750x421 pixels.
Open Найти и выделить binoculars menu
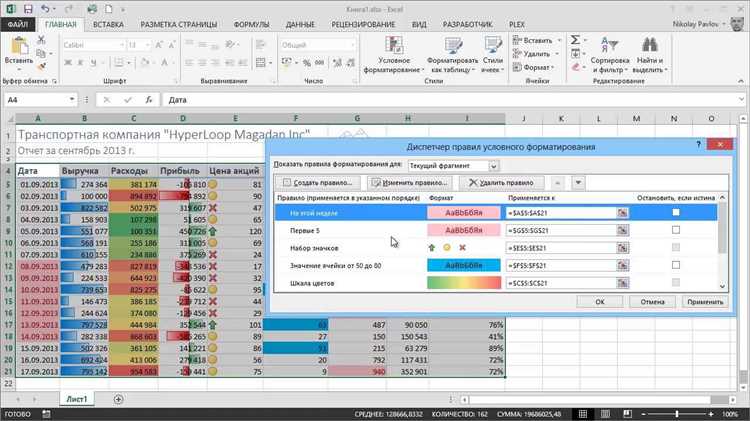(650, 55)
